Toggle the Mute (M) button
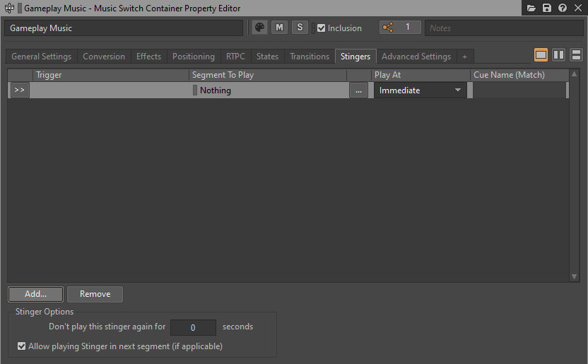Screen dimensions: 588x364 (279, 28)
